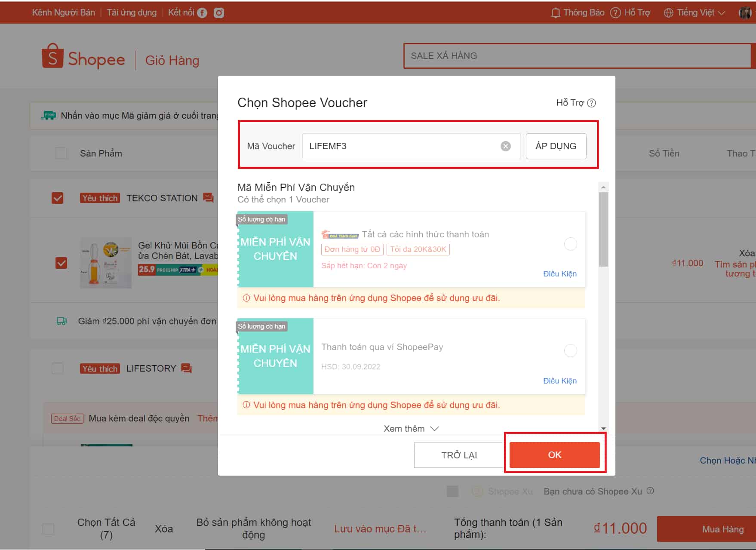Clear the voucher code with X icon

coord(506,146)
